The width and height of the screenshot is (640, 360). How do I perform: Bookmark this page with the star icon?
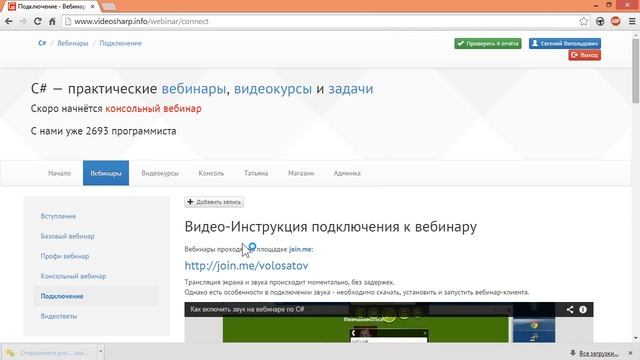point(584,21)
